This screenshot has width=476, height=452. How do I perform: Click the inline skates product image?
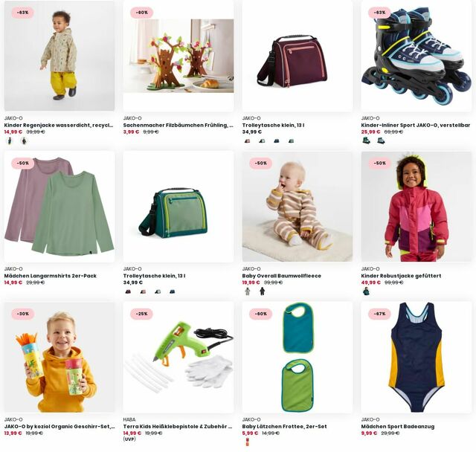point(416,56)
